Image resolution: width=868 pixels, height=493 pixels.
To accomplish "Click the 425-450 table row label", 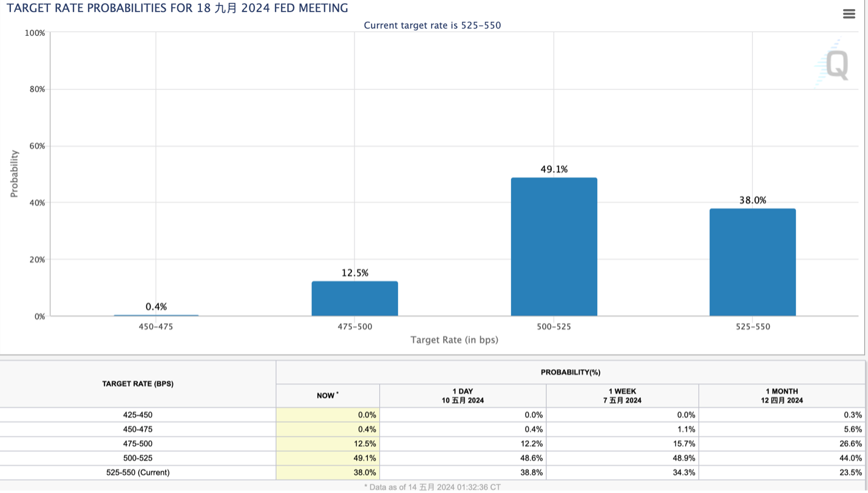I will tap(138, 415).
